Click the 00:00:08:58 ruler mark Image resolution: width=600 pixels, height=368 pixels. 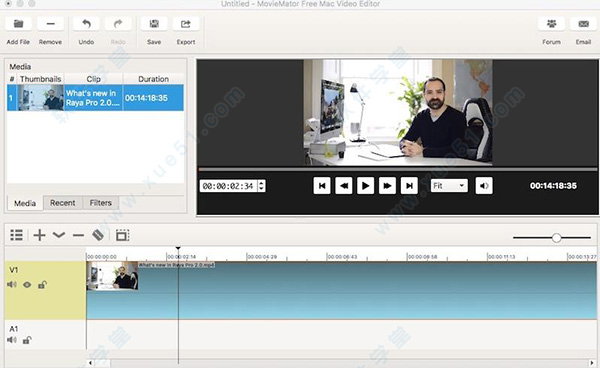pyautogui.click(x=422, y=257)
